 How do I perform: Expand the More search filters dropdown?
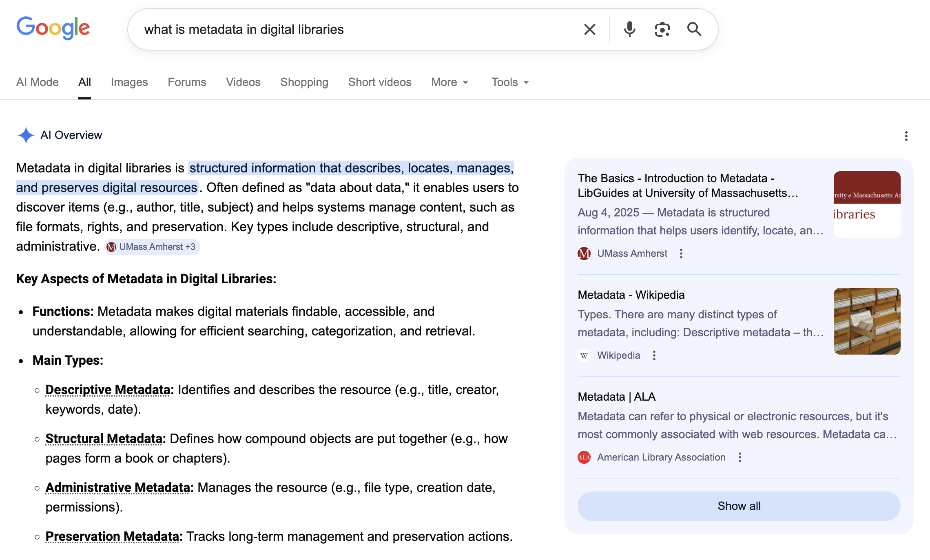(449, 82)
